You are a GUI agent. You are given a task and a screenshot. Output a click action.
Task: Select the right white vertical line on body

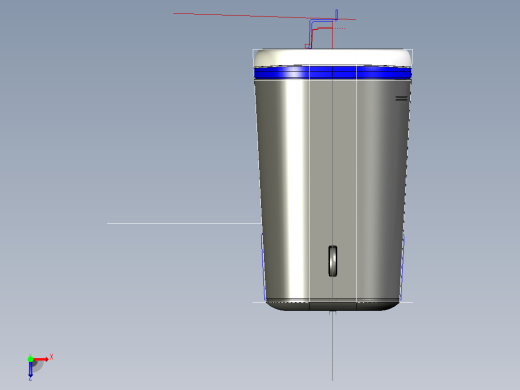(357, 183)
